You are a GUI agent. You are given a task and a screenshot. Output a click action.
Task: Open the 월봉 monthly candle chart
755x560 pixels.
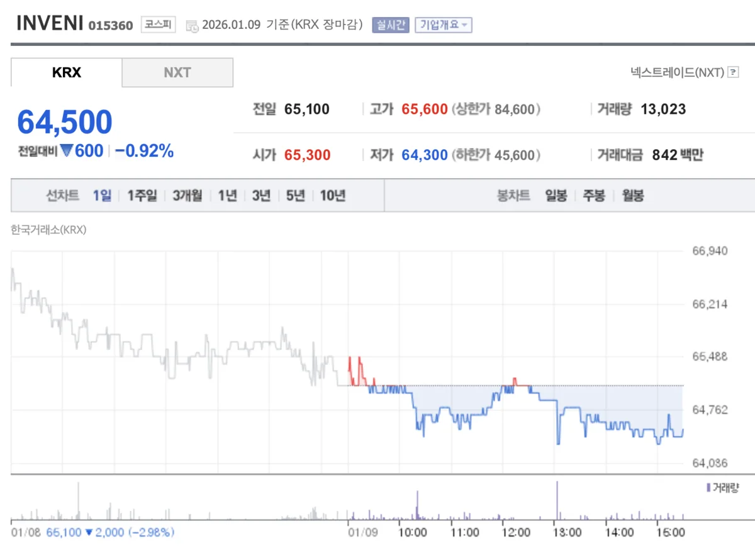tap(633, 196)
